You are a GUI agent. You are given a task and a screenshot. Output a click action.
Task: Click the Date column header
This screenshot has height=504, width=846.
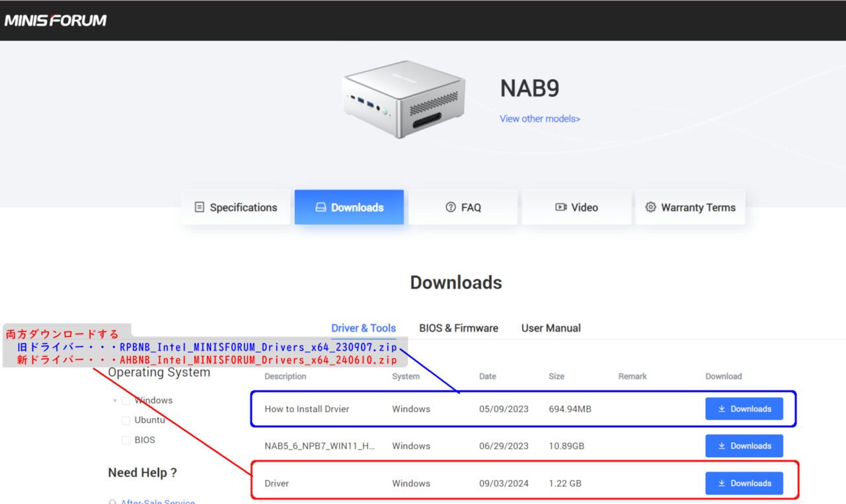488,377
